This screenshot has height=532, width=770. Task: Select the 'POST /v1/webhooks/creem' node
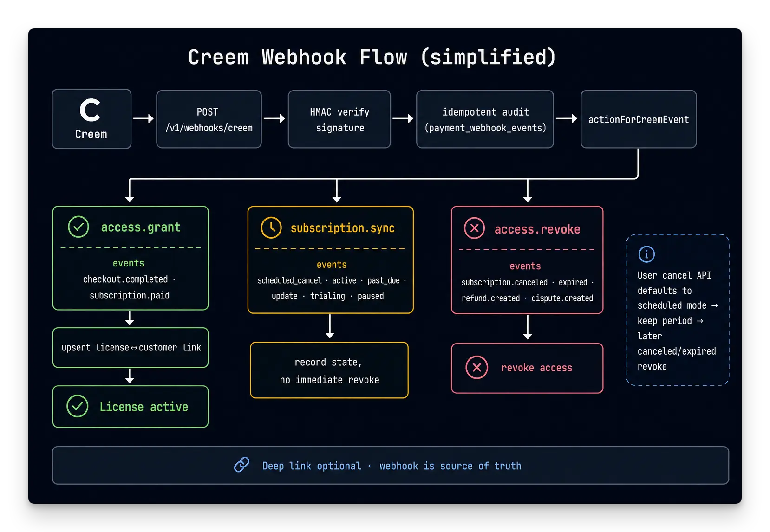(x=209, y=119)
